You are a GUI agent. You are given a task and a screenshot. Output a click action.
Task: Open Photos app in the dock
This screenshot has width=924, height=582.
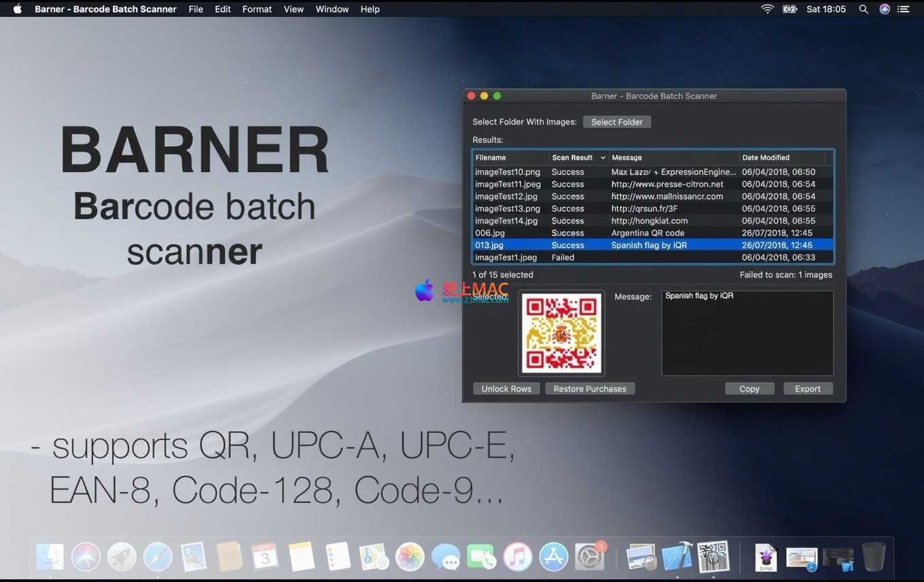(410, 558)
